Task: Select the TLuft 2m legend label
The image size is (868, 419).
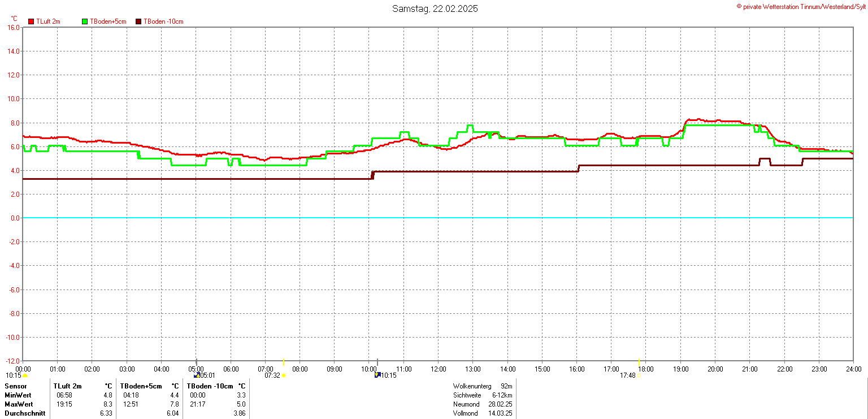Action: click(48, 21)
